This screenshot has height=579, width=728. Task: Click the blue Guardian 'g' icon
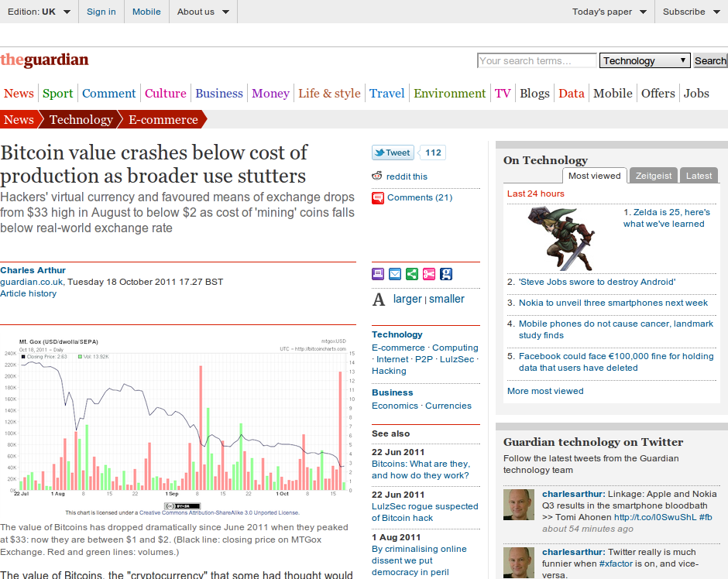446,274
